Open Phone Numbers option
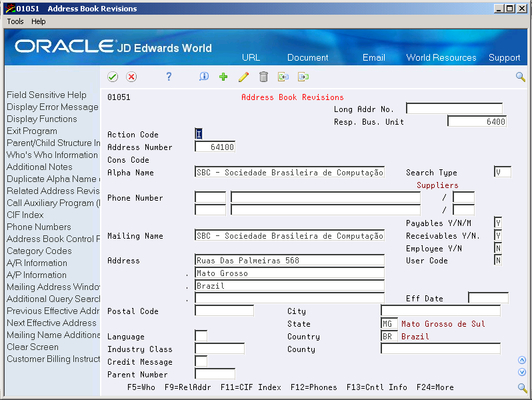 39,227
